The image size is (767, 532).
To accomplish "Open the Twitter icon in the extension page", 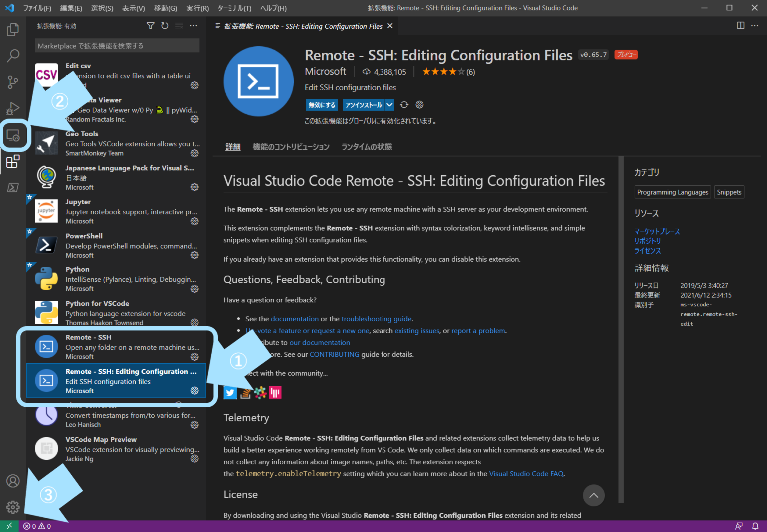I will (x=230, y=393).
